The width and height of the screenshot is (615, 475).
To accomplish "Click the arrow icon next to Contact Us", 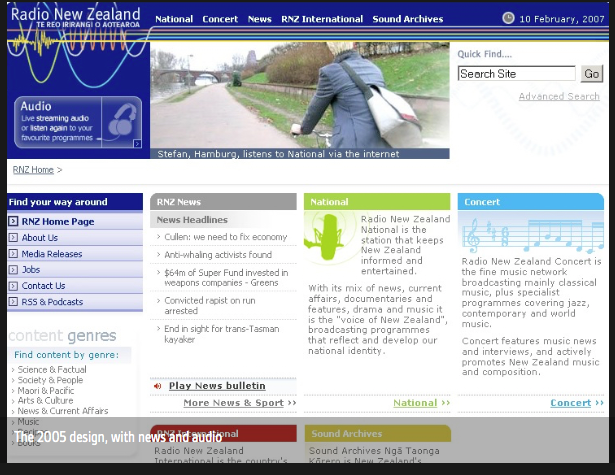I will [x=13, y=286].
